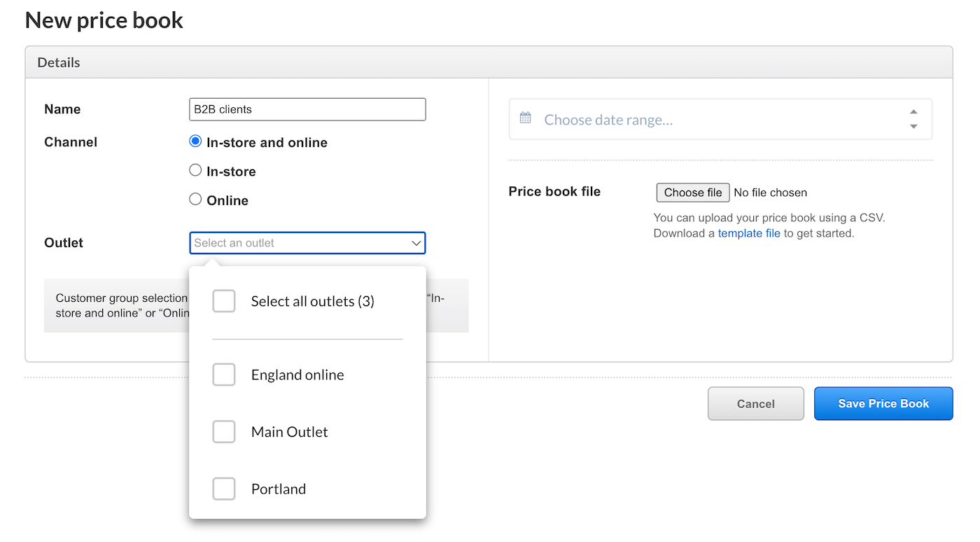
Task: Check the Select all outlets (3) checkbox
Action: click(224, 301)
